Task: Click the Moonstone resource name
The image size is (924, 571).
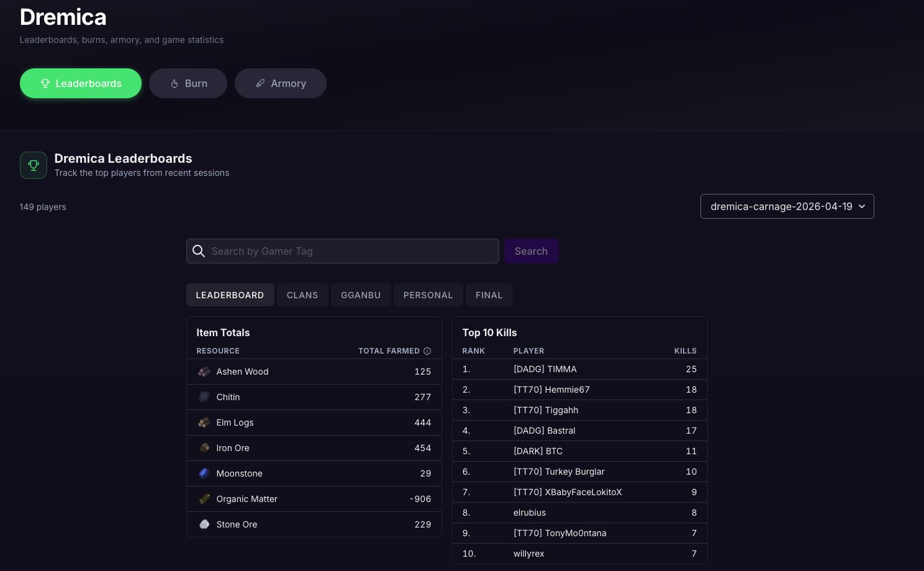Action: point(239,473)
